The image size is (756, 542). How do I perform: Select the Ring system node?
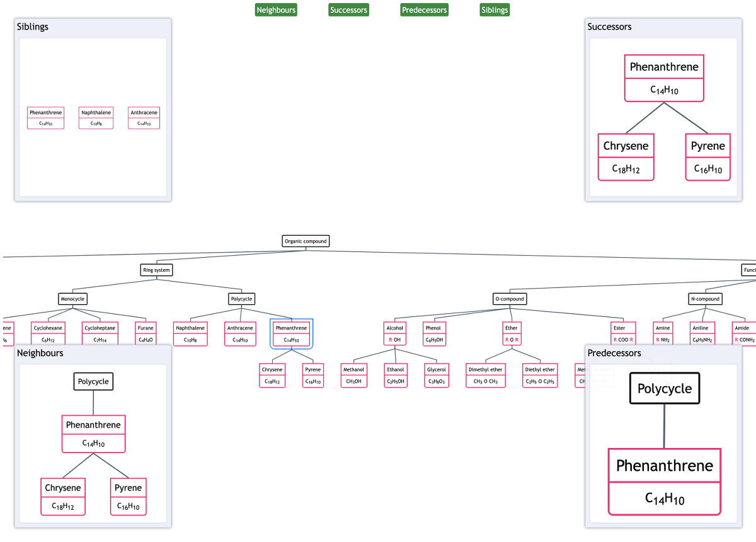(156, 270)
